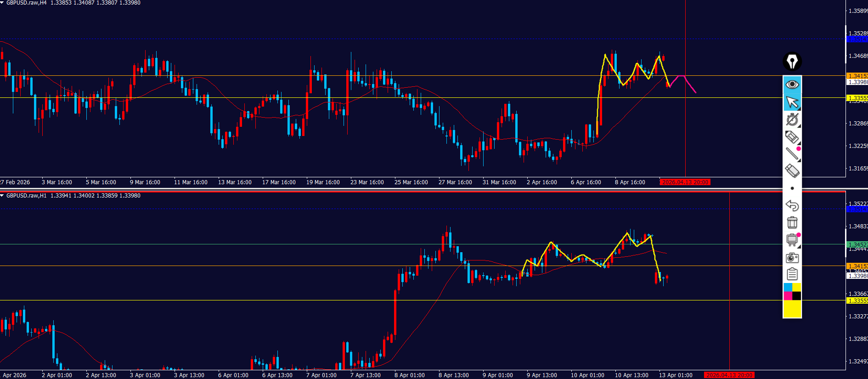Pick the cyan color swatch
Viewport: 868px width, 379px height.
click(788, 288)
